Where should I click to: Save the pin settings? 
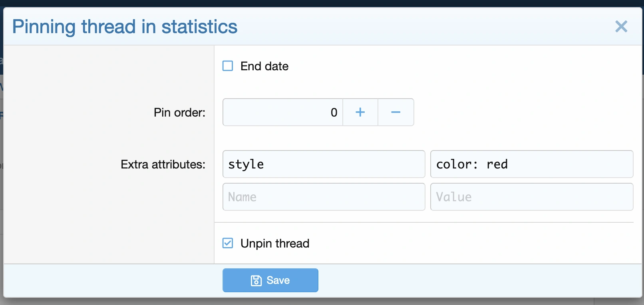pyautogui.click(x=270, y=280)
